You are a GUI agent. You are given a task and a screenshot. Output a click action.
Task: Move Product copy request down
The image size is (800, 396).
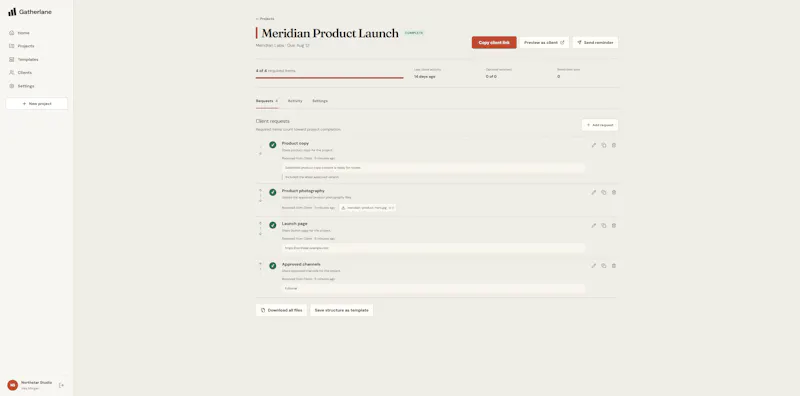click(260, 154)
